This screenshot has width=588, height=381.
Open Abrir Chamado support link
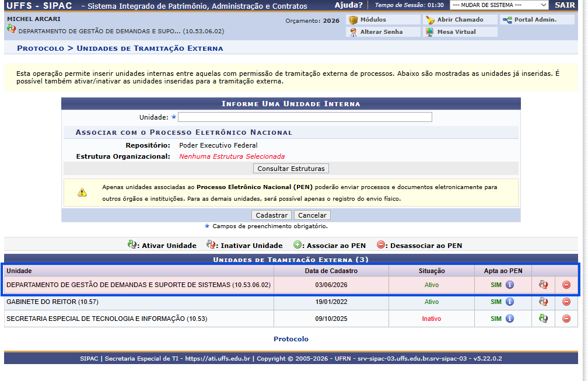(460, 19)
